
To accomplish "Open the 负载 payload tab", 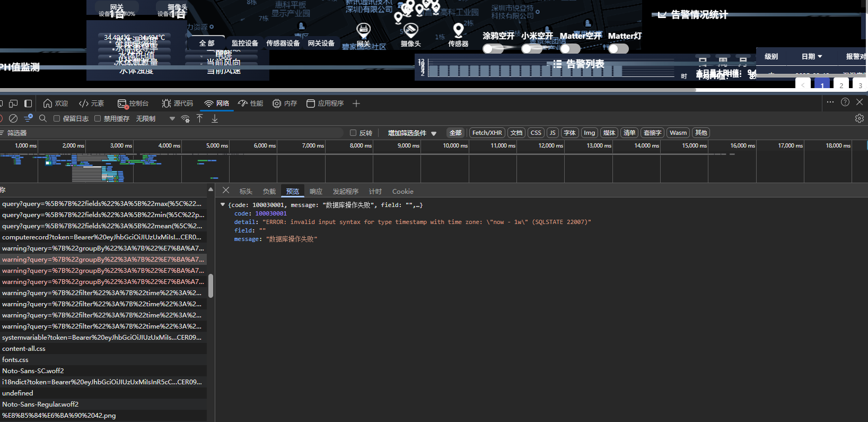I will tap(269, 192).
